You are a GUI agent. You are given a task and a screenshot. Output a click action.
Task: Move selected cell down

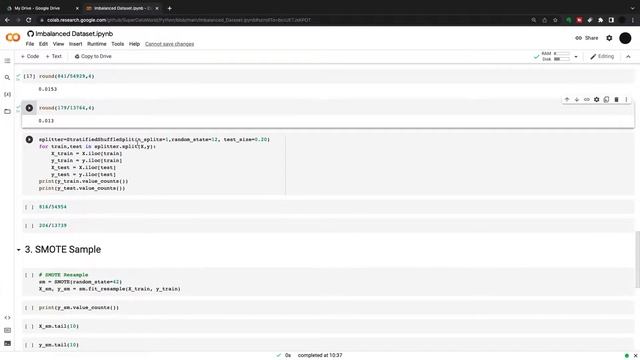tap(577, 100)
